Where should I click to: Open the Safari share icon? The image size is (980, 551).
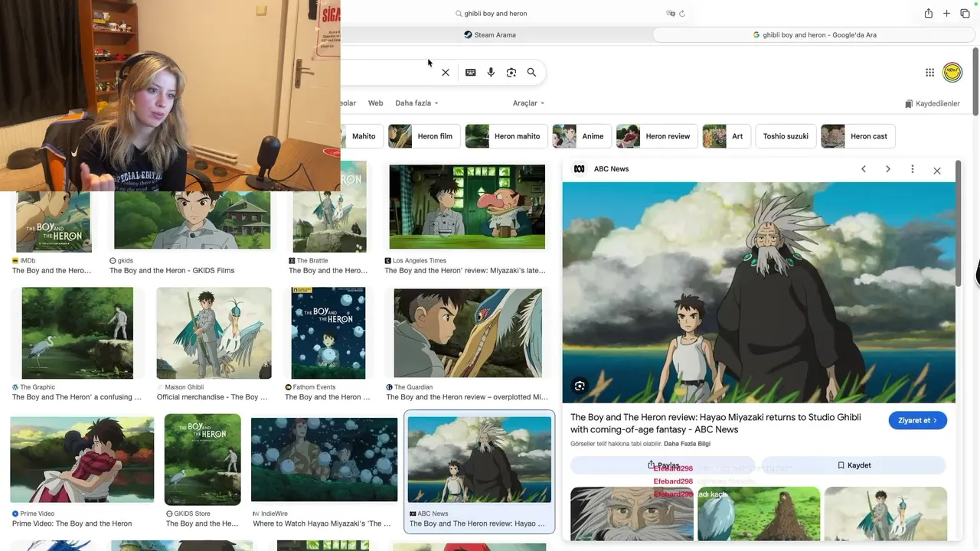coord(928,13)
